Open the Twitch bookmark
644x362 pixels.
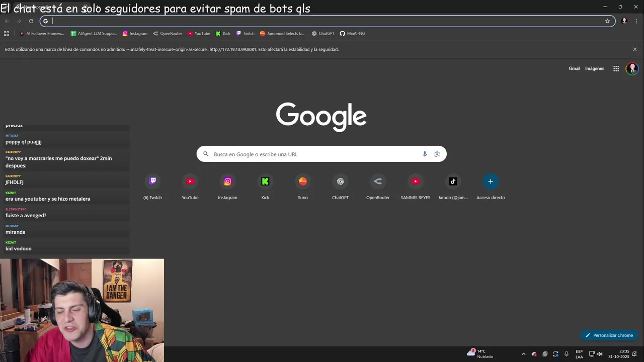tap(245, 34)
